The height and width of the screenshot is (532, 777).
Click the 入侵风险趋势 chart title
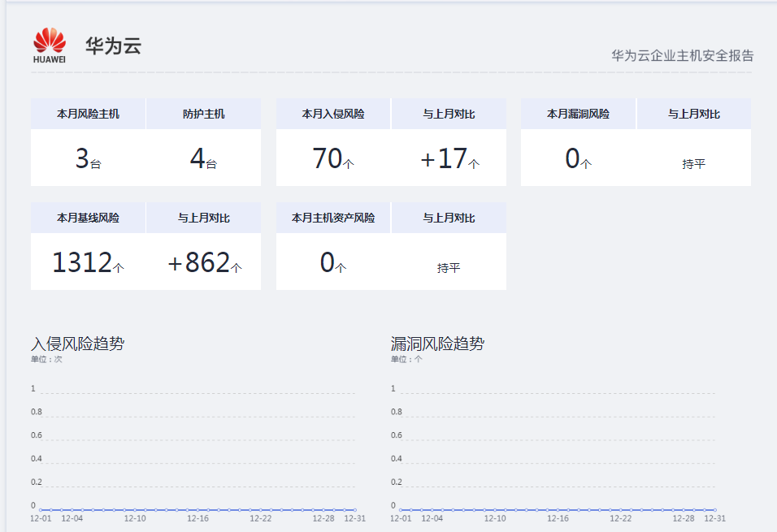[x=77, y=344]
